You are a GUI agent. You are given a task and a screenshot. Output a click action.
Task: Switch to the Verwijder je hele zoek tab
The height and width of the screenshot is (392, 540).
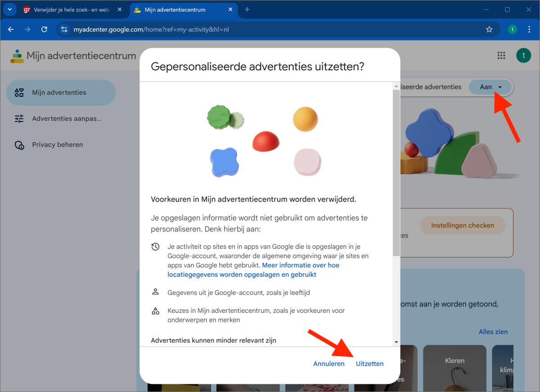point(67,9)
